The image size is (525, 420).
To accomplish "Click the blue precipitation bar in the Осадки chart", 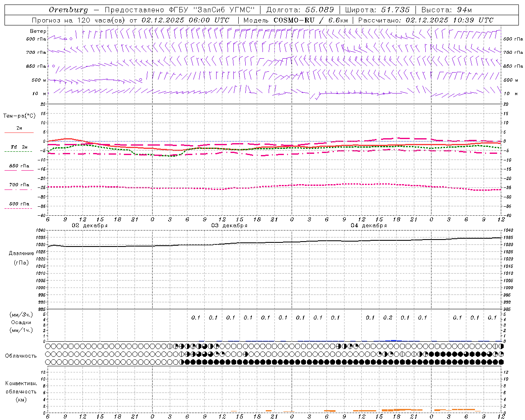I will (393, 340).
